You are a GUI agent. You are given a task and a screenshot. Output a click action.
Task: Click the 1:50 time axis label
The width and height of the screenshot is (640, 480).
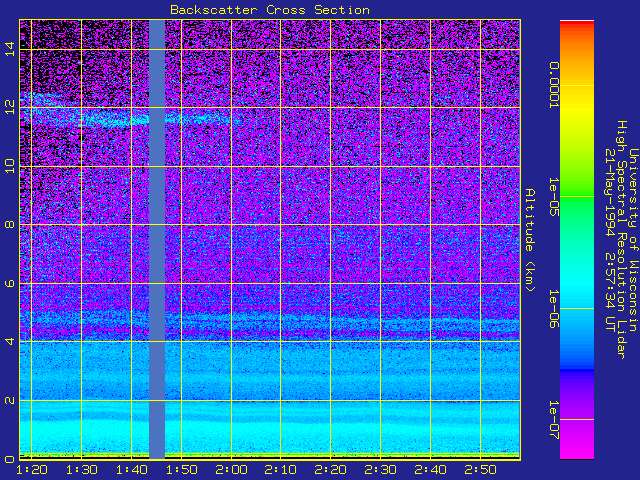181,470
